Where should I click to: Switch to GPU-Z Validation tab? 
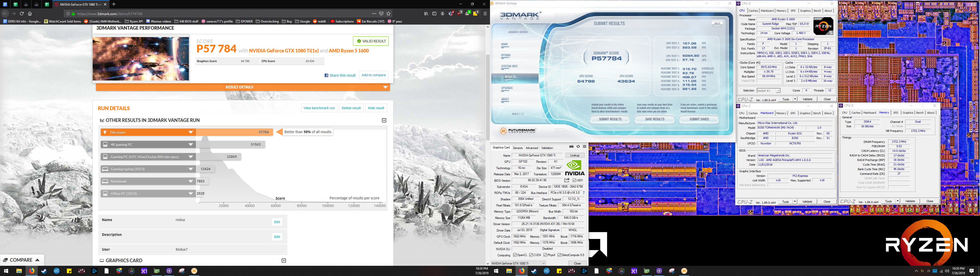547,148
